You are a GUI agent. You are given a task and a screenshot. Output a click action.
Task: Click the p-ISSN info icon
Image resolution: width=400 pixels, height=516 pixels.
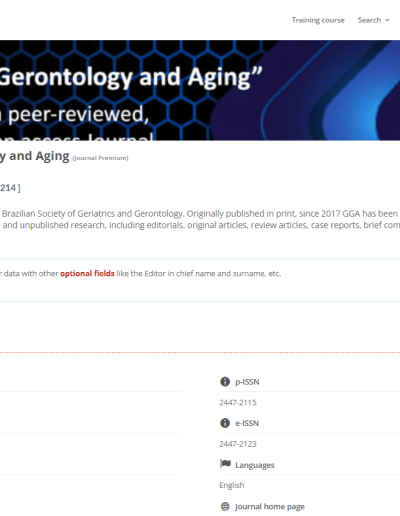pos(225,382)
